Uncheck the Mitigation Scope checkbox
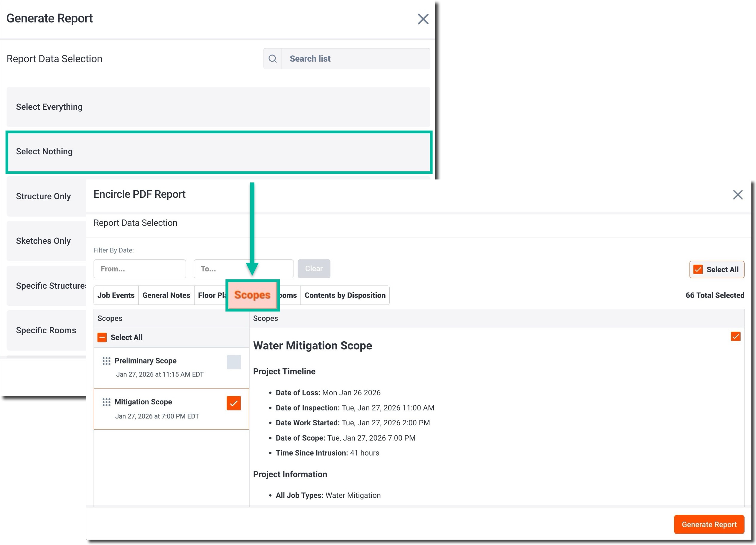 click(234, 404)
